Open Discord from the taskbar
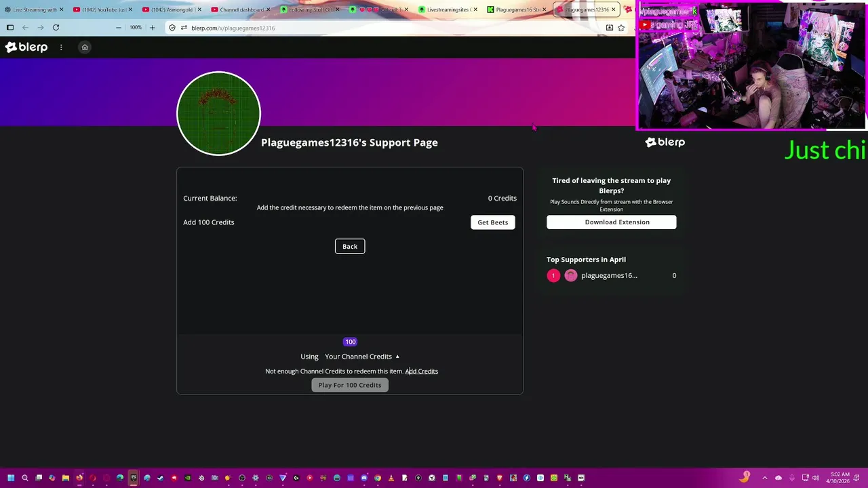Viewport: 868px width, 488px height. [x=364, y=478]
